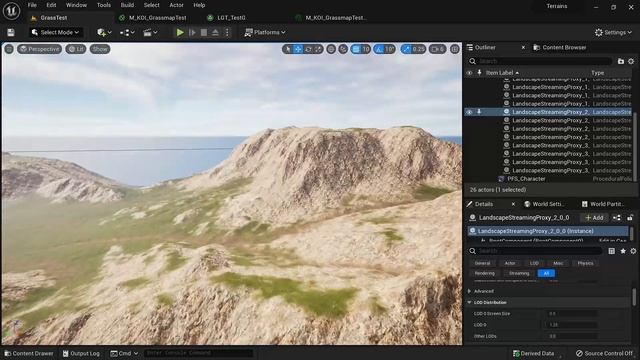This screenshot has height=360, width=640.
Task: Enable the Rendering property filter
Action: (485, 273)
